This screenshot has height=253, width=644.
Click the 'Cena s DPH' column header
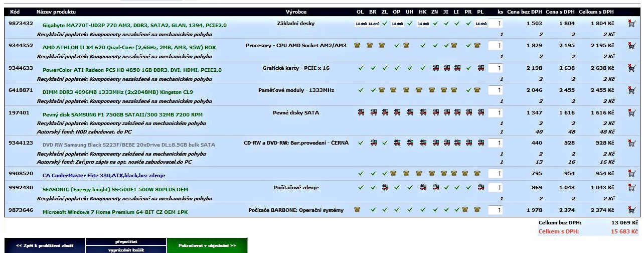[x=560, y=12]
